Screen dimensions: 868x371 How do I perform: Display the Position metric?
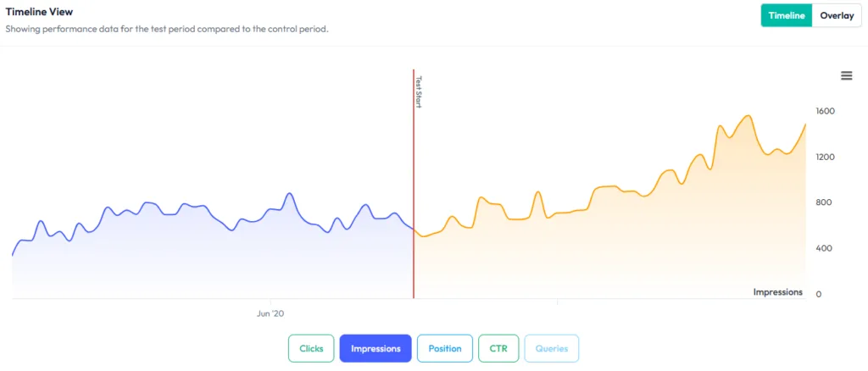(445, 348)
